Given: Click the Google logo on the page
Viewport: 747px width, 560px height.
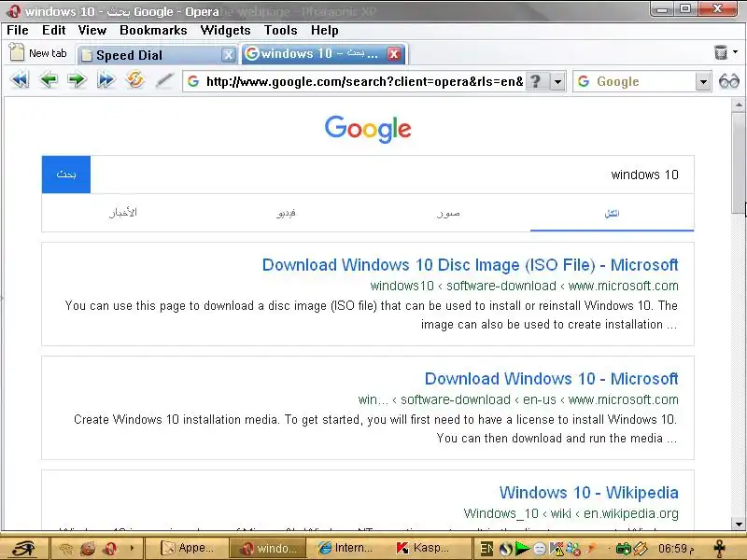Looking at the screenshot, I should [x=368, y=129].
